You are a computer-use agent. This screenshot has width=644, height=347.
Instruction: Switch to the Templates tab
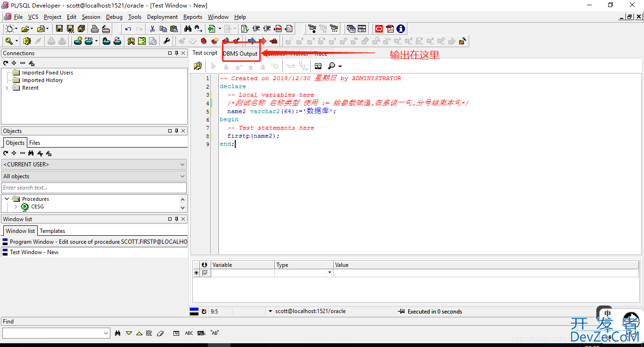click(52, 231)
